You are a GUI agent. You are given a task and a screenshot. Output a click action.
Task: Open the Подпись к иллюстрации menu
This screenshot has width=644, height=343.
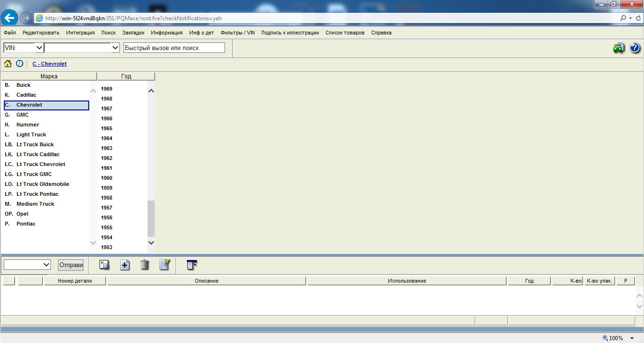290,33
